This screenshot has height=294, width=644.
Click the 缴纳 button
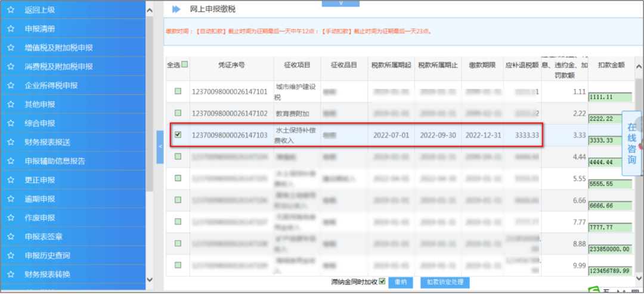click(401, 283)
